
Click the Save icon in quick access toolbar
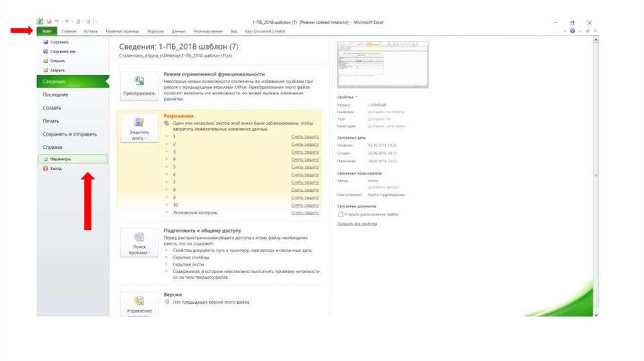pos(48,22)
